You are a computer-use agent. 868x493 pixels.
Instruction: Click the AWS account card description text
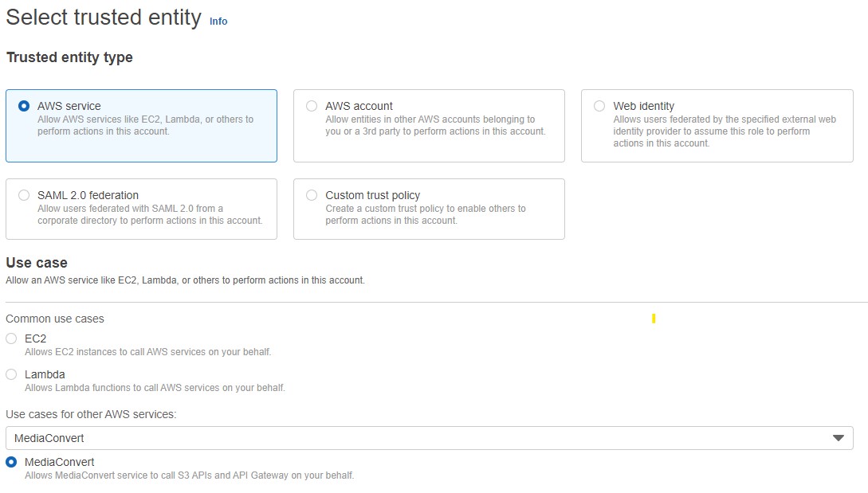coord(435,126)
